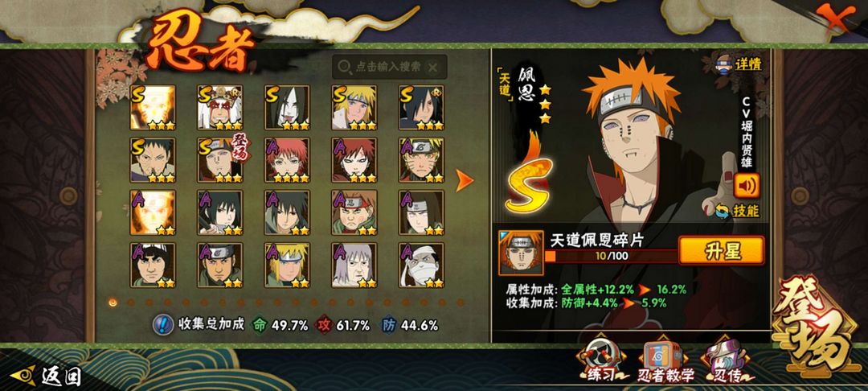Open 详情 details for Pain
868x391 pixels.
pos(739,64)
